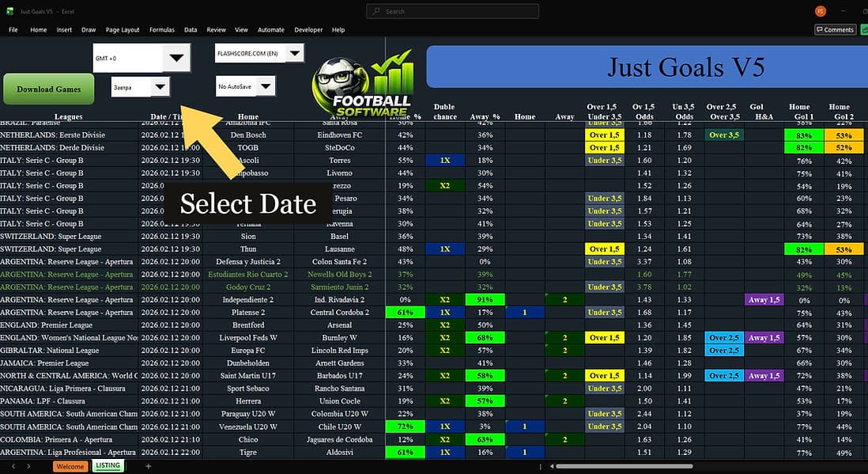Click the Excel app icon in title bar

coord(10,11)
